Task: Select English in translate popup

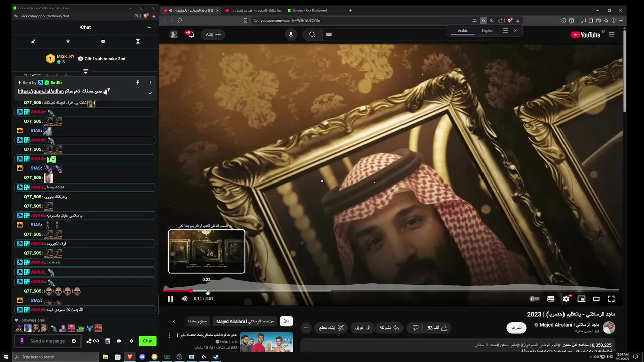Action: [x=487, y=31]
